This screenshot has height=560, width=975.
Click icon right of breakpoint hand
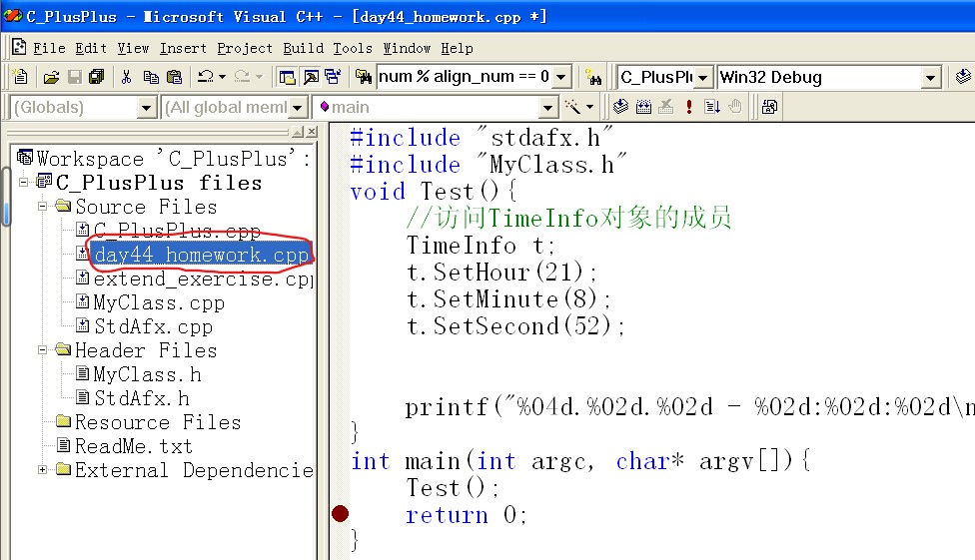click(769, 107)
